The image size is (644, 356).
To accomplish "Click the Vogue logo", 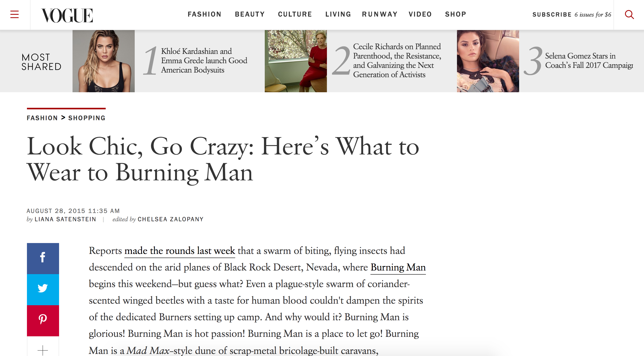I will tap(67, 15).
